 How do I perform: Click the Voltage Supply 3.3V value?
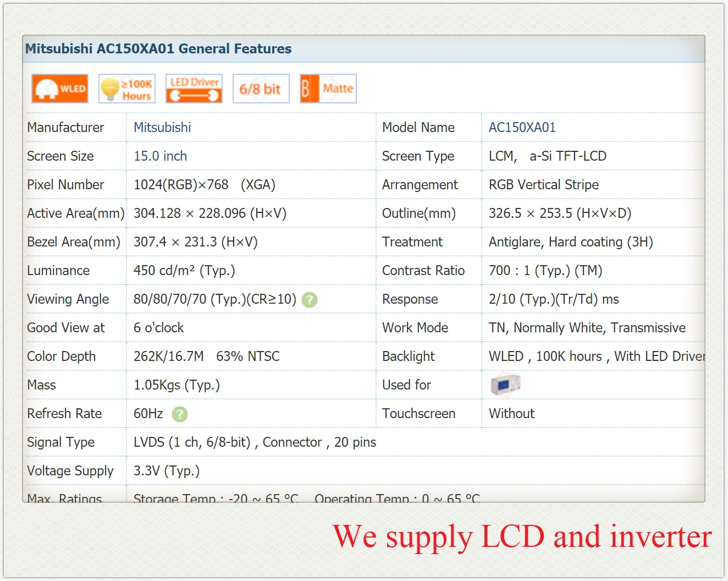tap(167, 471)
